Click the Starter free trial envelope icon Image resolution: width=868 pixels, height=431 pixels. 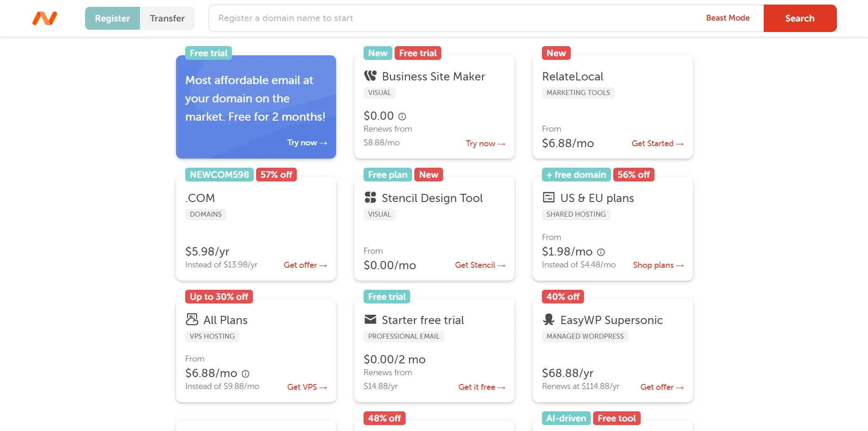tap(370, 319)
